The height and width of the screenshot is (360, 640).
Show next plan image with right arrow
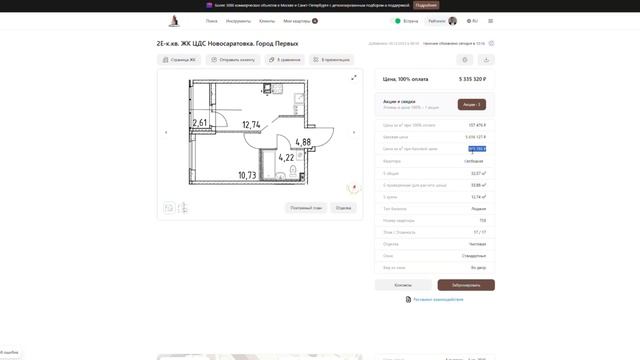tap(353, 132)
